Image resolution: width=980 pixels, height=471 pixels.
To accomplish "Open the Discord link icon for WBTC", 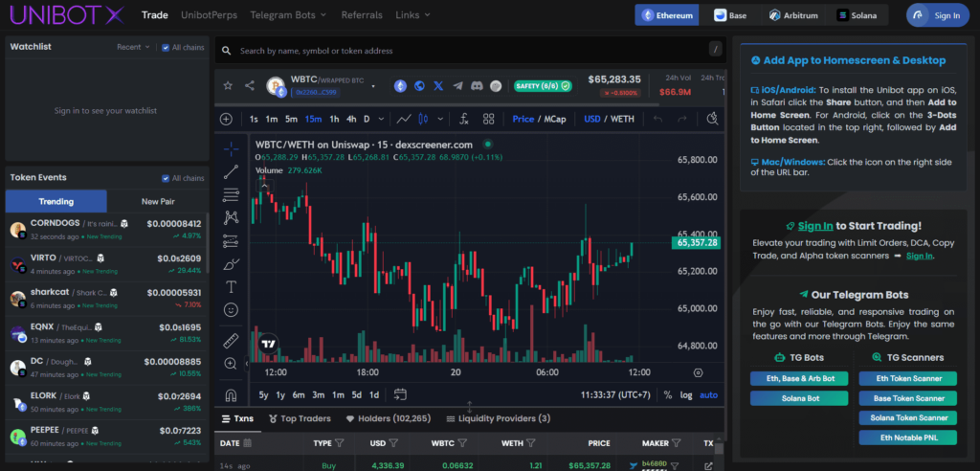I will pos(477,86).
